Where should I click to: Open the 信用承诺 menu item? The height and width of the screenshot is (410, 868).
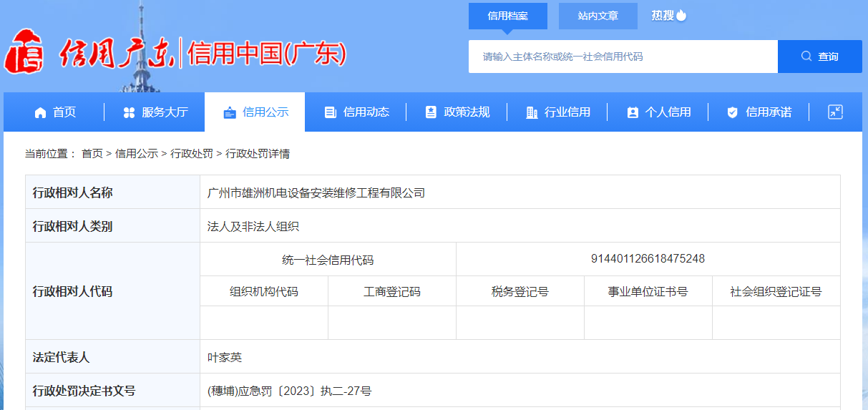point(768,112)
